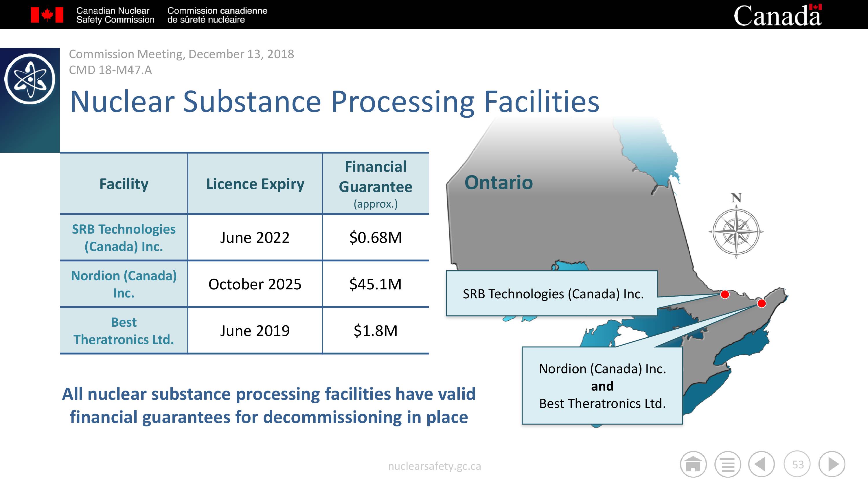Advance to next slide arrow
The width and height of the screenshot is (868, 488).
pos(832,464)
